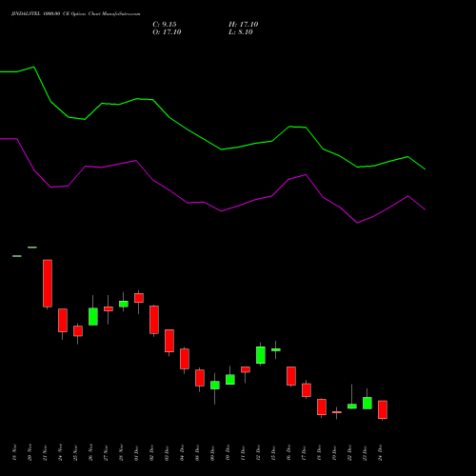The width and height of the screenshot is (476, 476).
Task: Select the '16 Dec' date label
Action: point(288,452)
